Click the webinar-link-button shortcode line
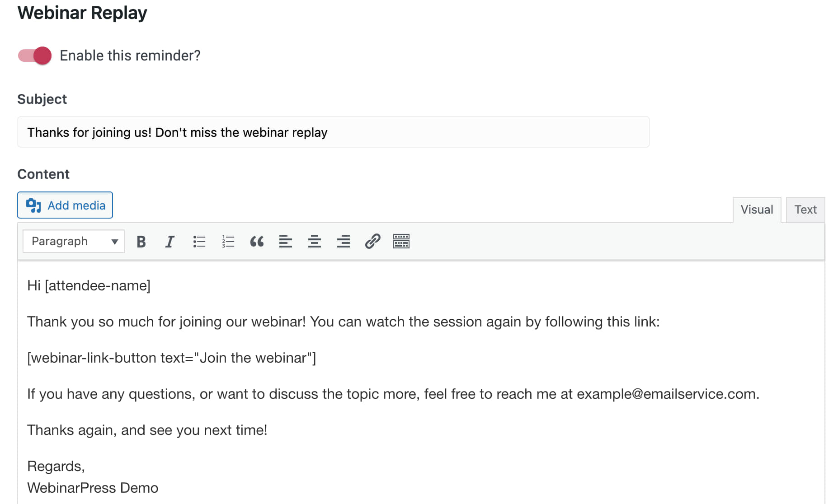The image size is (838, 504). (172, 358)
